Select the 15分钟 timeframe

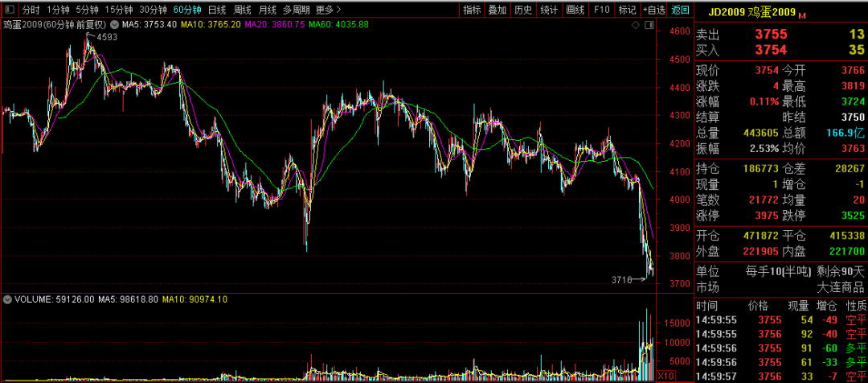119,10
